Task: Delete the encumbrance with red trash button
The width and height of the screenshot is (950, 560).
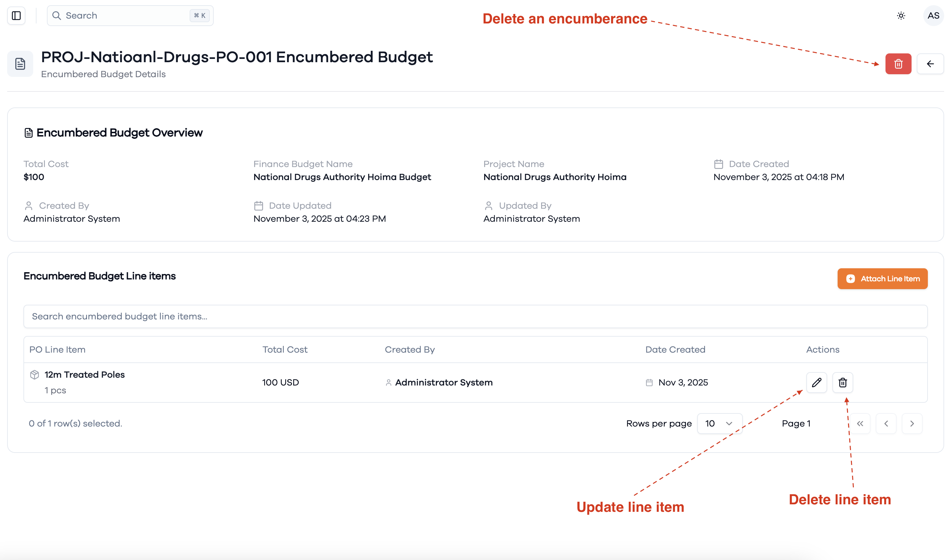Action: point(898,64)
